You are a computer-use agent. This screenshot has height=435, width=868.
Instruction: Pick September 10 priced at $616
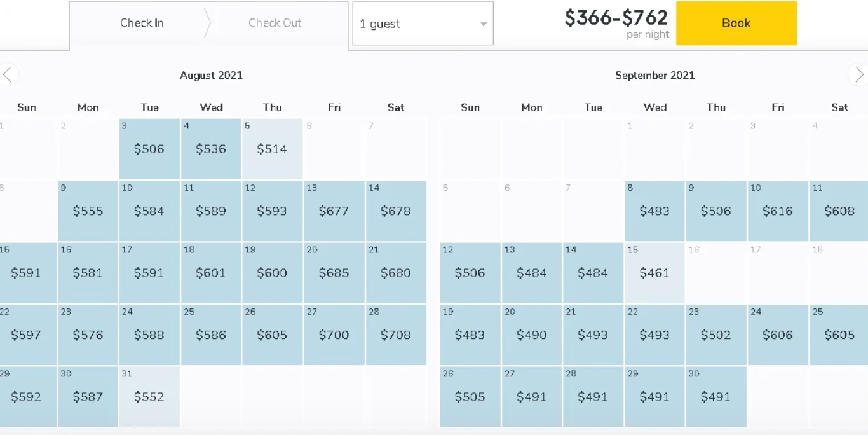pos(778,211)
